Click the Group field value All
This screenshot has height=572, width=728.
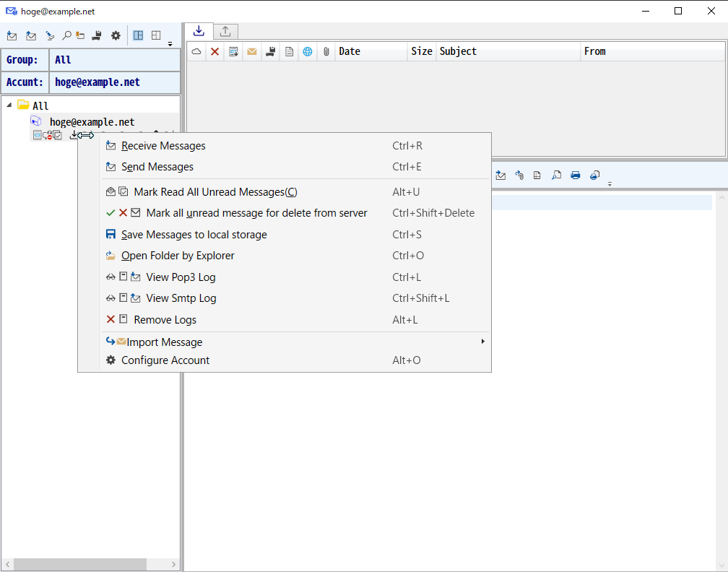(115, 60)
